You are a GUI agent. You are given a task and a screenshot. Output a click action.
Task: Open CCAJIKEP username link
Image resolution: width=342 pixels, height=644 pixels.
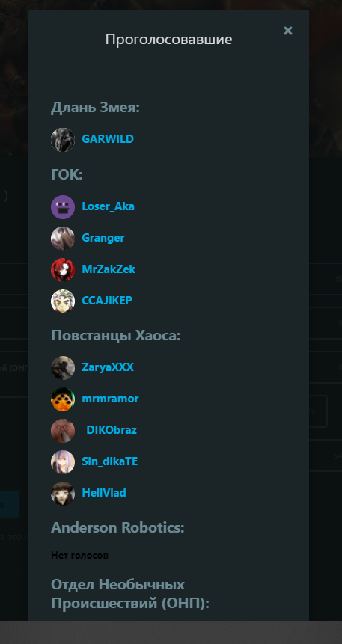pos(107,301)
